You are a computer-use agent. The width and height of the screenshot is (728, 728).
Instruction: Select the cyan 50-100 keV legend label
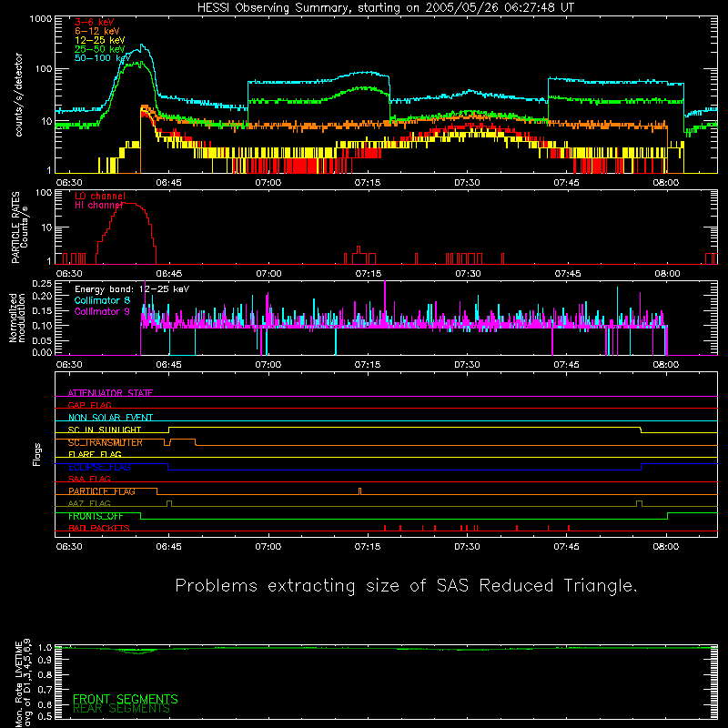tap(103, 58)
